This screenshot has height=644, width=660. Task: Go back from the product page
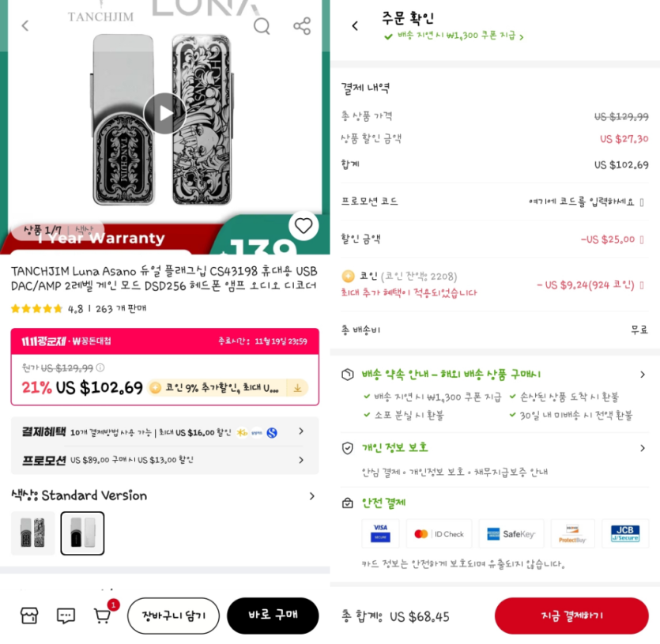pos(25,26)
